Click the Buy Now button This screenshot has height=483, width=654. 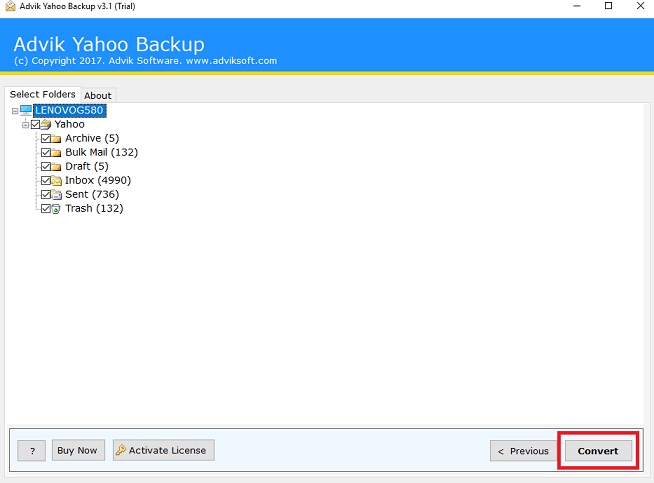coord(78,450)
